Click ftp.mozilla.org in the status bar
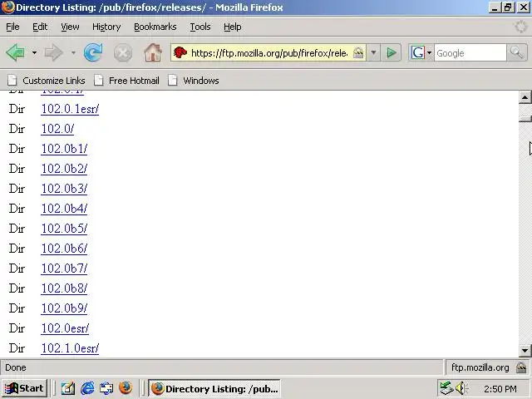This screenshot has width=532, height=399. (x=480, y=367)
